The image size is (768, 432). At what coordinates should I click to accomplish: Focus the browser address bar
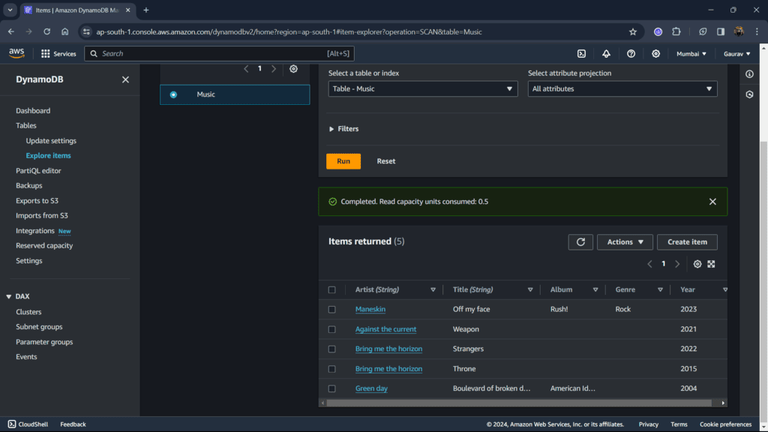[x=360, y=32]
